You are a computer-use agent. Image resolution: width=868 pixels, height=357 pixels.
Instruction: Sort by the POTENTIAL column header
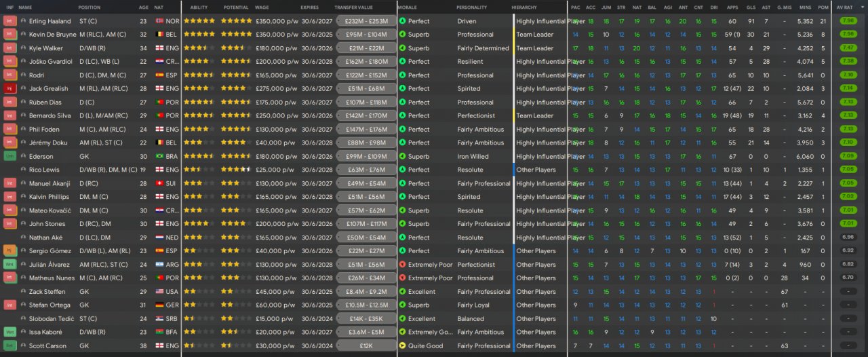point(236,7)
